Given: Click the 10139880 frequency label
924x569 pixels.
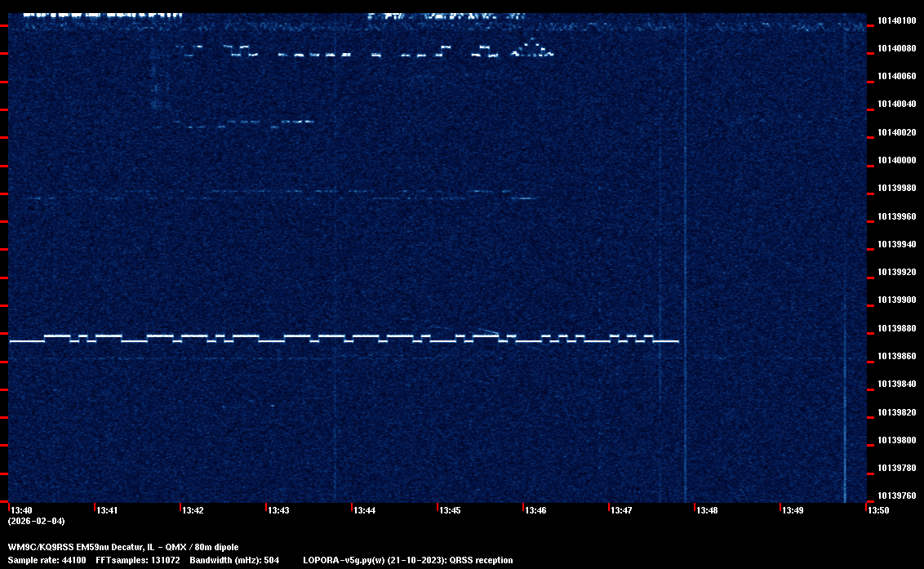Looking at the screenshot, I should click(895, 329).
